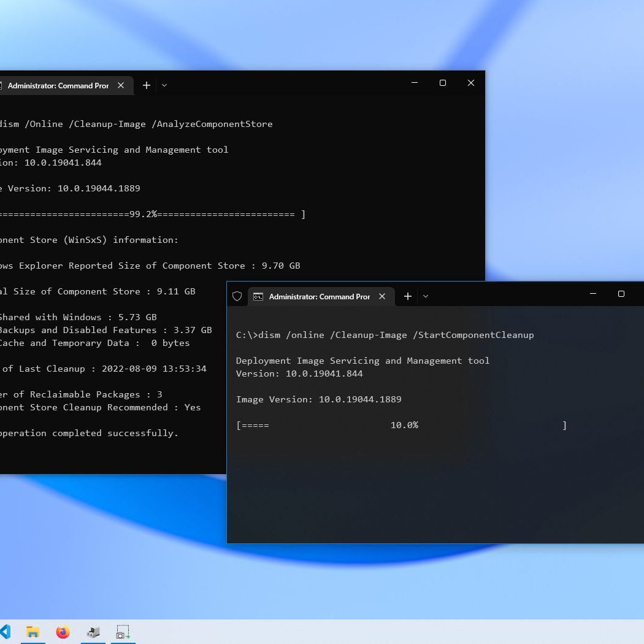This screenshot has height=644, width=644.
Task: Click the cmd icon on front Command Prompt tab
Action: [258, 296]
